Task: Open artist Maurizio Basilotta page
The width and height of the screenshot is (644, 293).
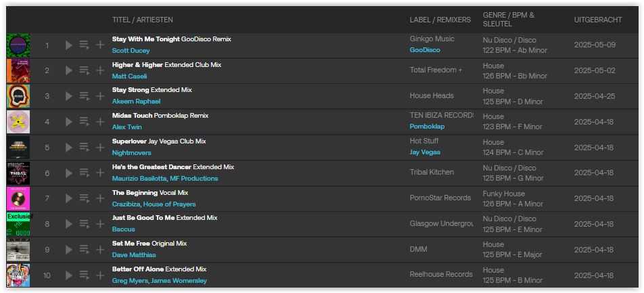Action: (x=139, y=179)
